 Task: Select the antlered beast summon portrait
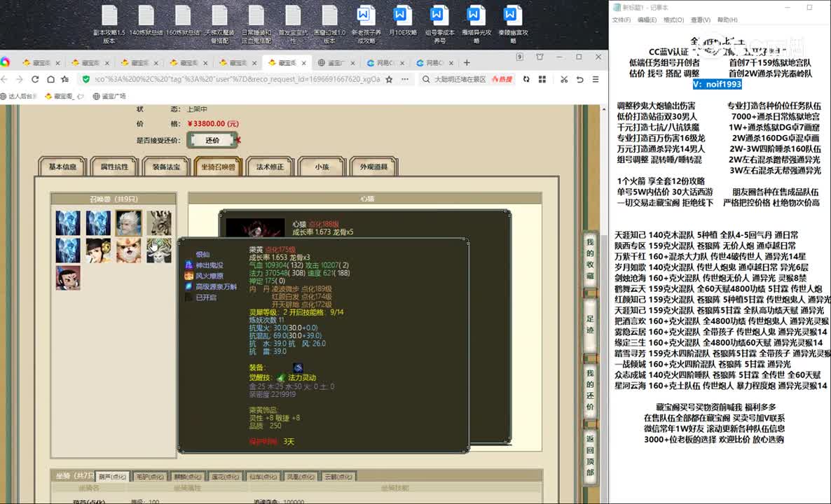(159, 223)
